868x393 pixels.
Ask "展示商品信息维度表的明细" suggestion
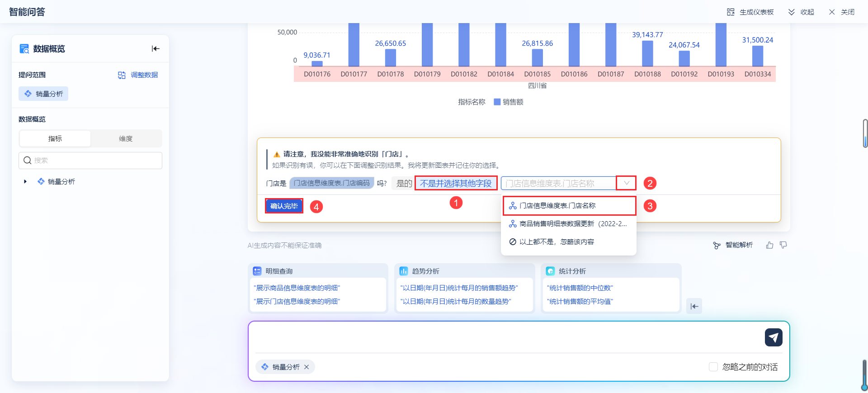(297, 288)
